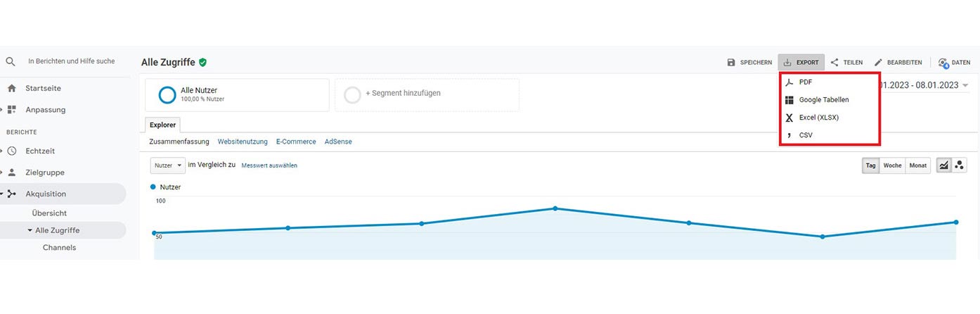Screen dimensions: 980x314
Task: Open Channels in the sidebar
Action: 59,248
